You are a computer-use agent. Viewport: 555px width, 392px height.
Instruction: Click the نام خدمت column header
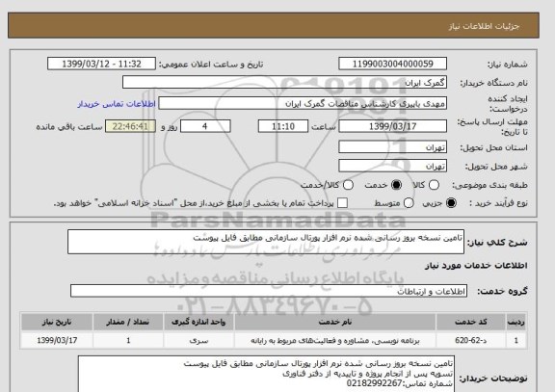pos(335,322)
